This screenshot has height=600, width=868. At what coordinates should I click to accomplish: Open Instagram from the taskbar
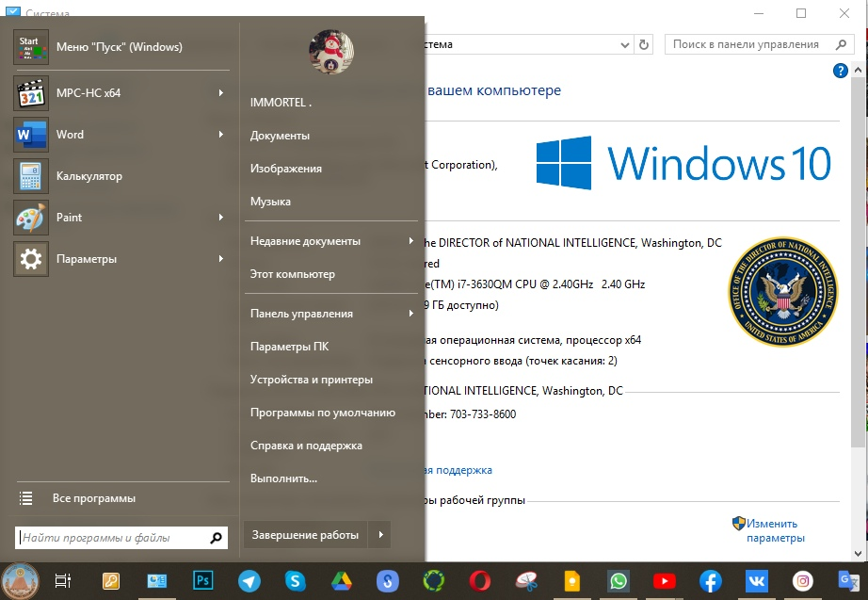(803, 581)
